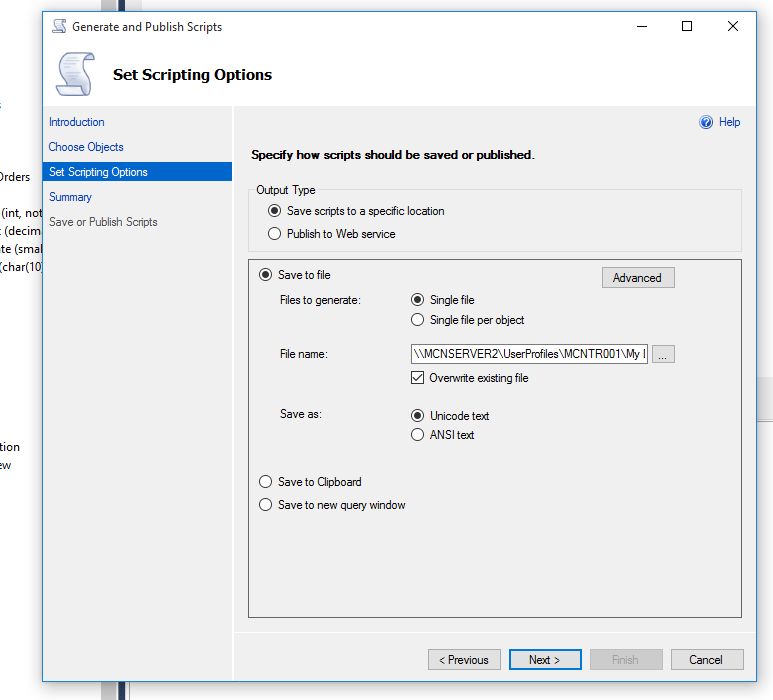773x700 pixels.
Task: Click the scroll icon beside Set Scripting Options
Action: coord(75,74)
